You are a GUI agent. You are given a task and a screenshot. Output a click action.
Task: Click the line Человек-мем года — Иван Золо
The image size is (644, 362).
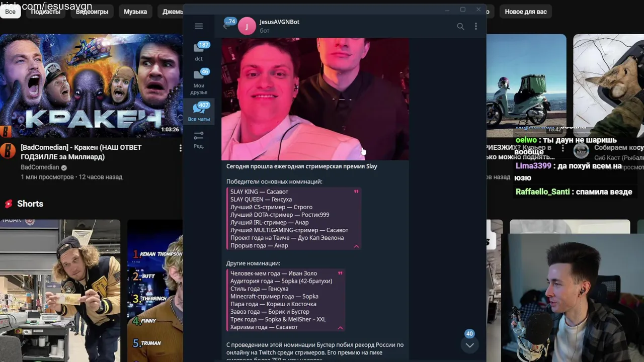pyautogui.click(x=274, y=274)
